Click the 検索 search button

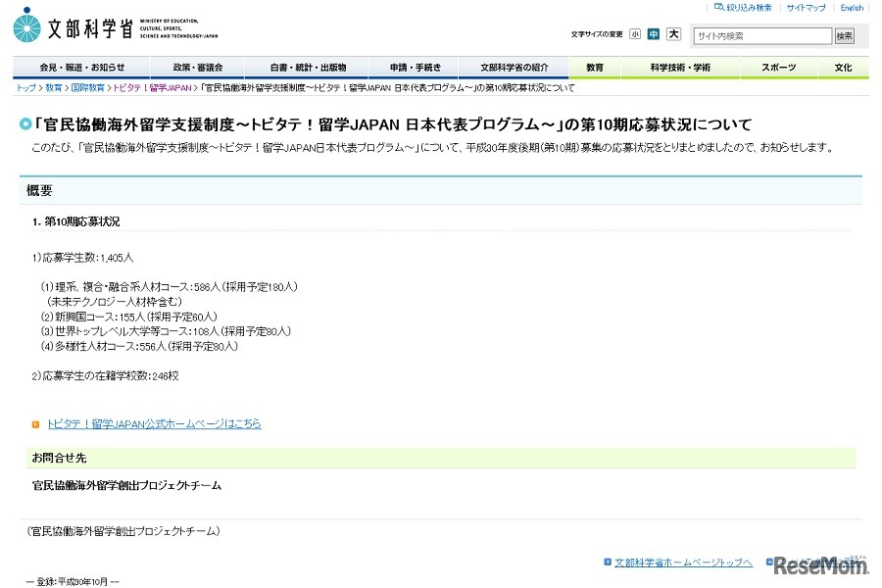pyautogui.click(x=845, y=36)
